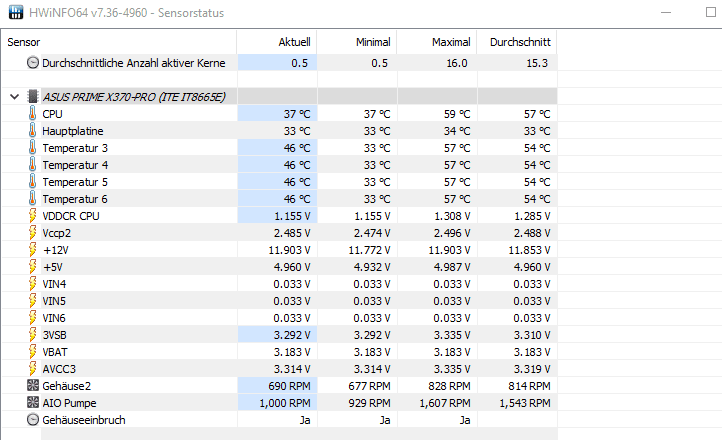Click the maximal CPU value 59 °C

click(457, 114)
